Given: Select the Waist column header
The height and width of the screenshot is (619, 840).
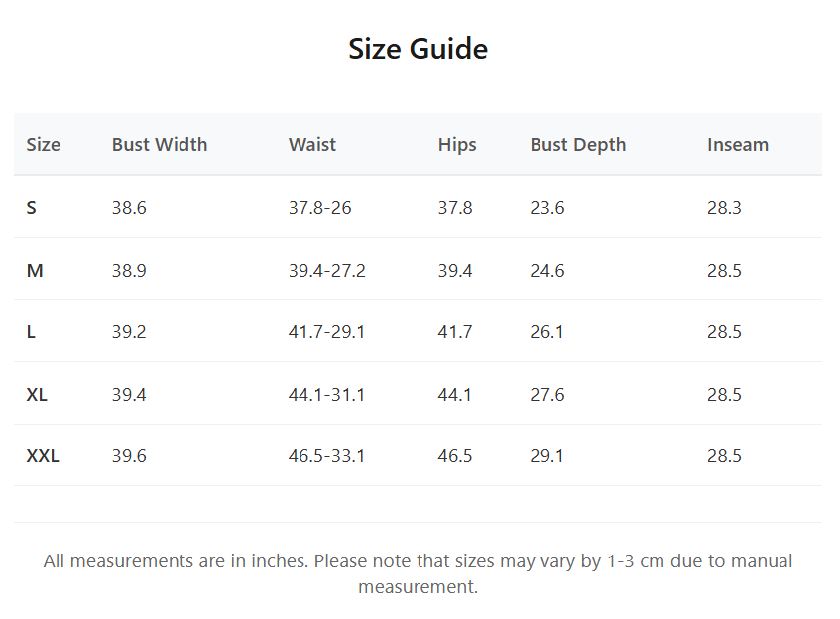Looking at the screenshot, I should tap(312, 144).
